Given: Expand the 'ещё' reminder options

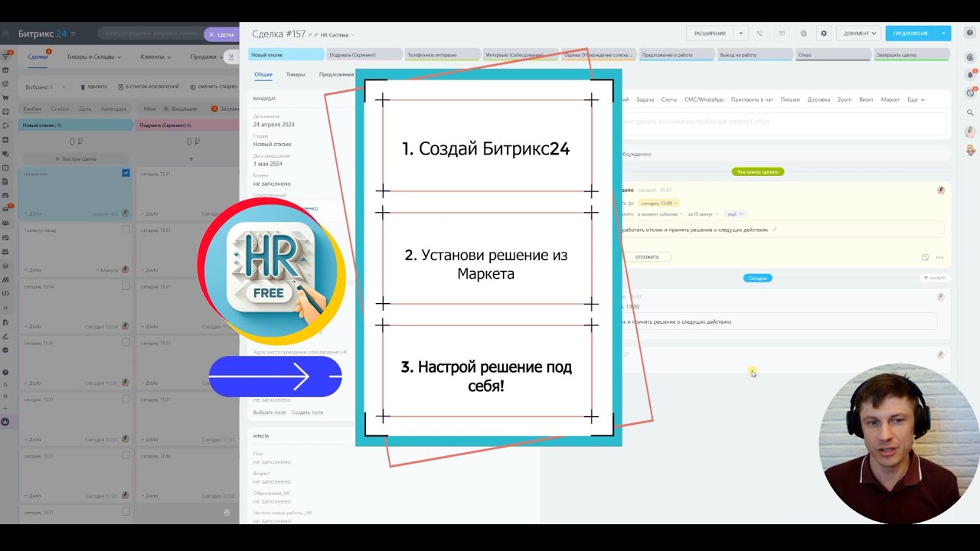Looking at the screenshot, I should [735, 214].
